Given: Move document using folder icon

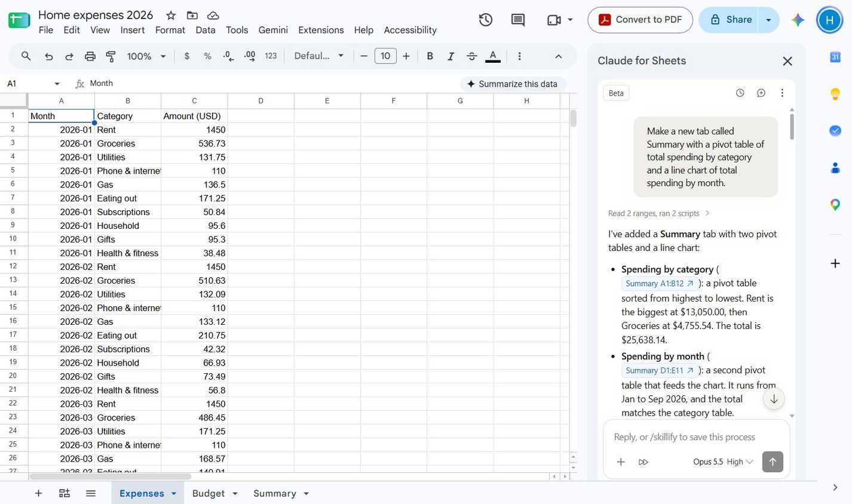Looking at the screenshot, I should tap(192, 16).
